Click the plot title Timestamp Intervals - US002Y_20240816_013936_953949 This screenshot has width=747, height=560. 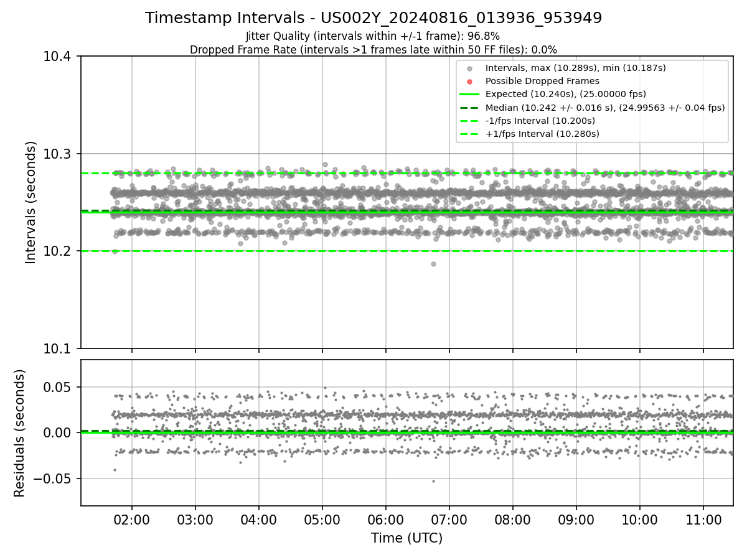[x=374, y=18]
